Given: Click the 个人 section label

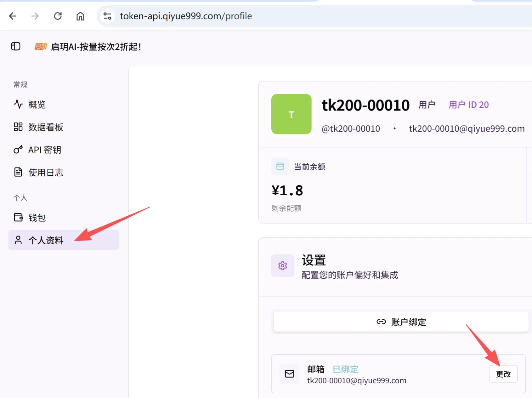Looking at the screenshot, I should coord(20,198).
